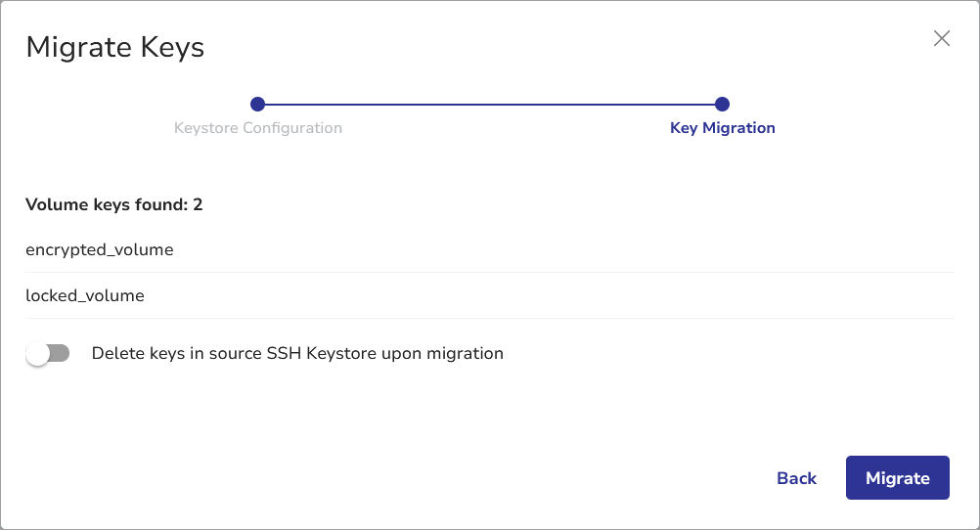980x530 pixels.
Task: Select the Keystore Configuration step label
Action: (257, 128)
